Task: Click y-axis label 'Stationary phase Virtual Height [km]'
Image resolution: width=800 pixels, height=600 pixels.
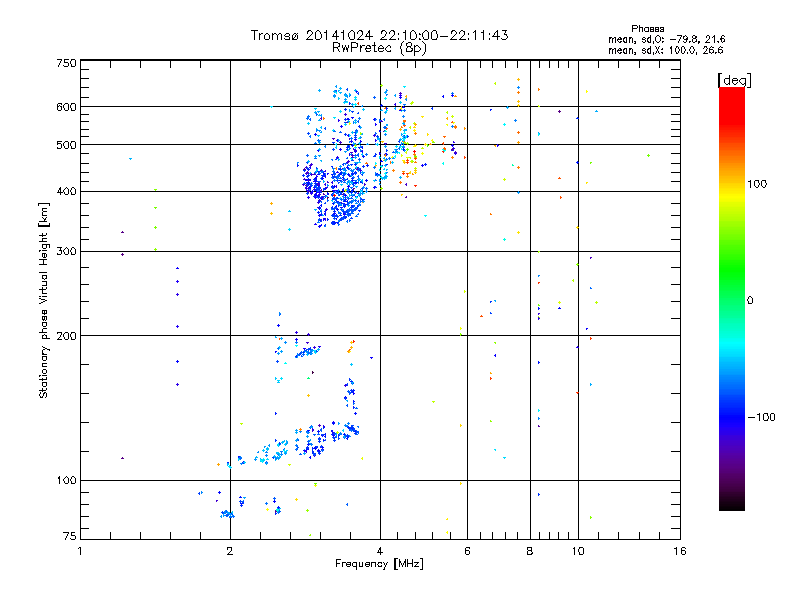Action: tap(43, 300)
